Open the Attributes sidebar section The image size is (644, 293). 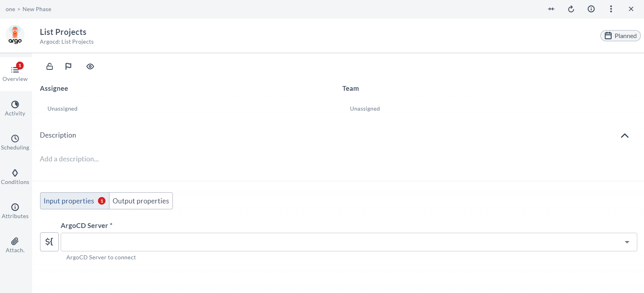[x=15, y=211]
